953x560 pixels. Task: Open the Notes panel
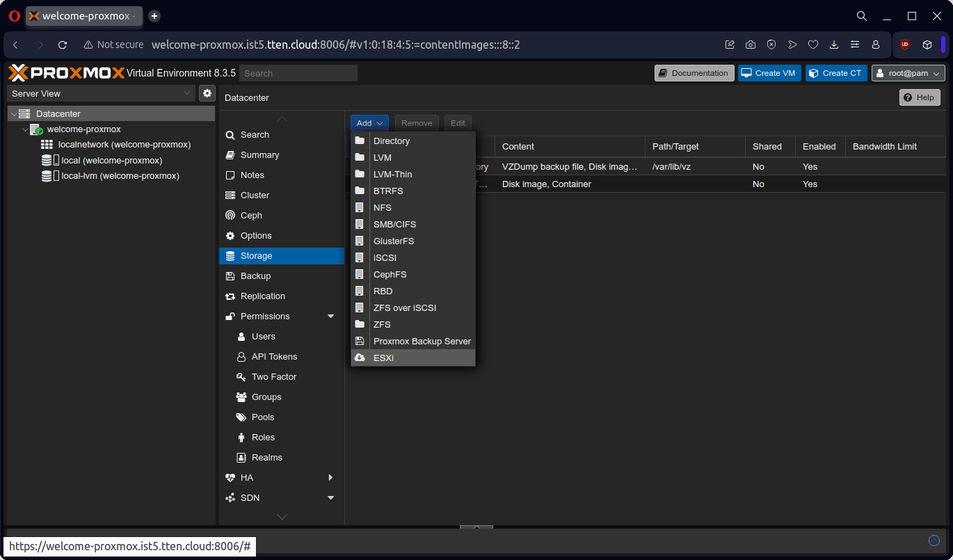pos(282,175)
